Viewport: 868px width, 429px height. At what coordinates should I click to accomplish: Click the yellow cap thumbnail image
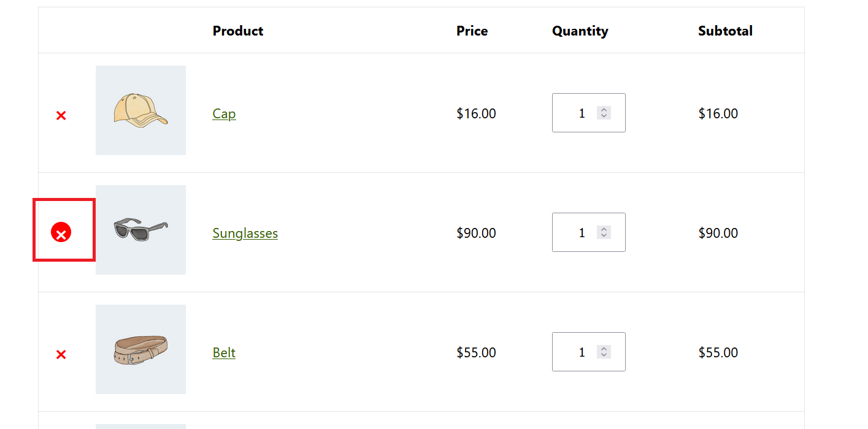[x=140, y=110]
